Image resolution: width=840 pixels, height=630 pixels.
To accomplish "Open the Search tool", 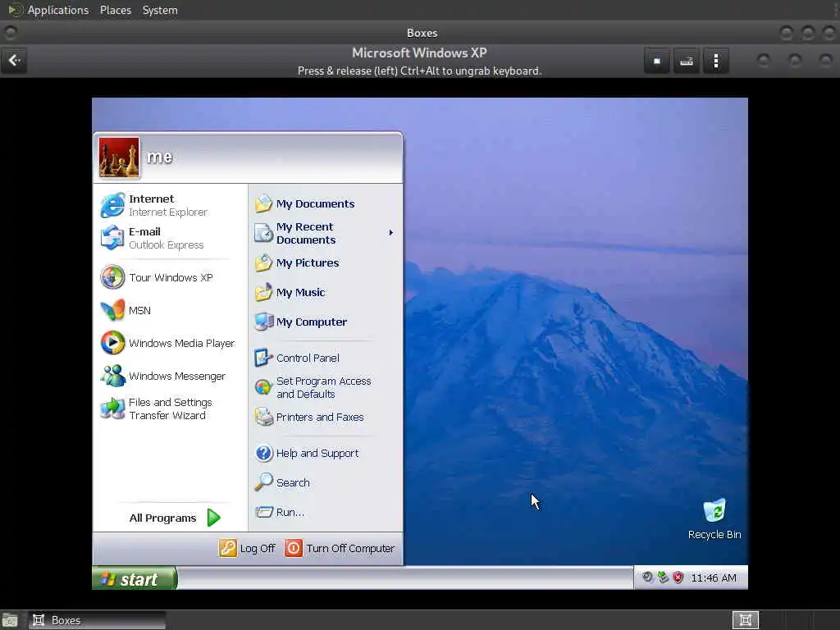I will pos(326,482).
